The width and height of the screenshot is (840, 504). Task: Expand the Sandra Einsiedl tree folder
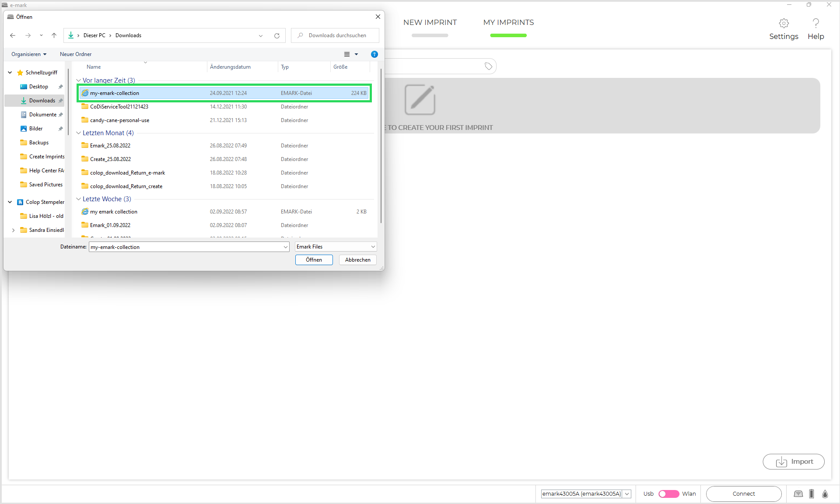13,230
